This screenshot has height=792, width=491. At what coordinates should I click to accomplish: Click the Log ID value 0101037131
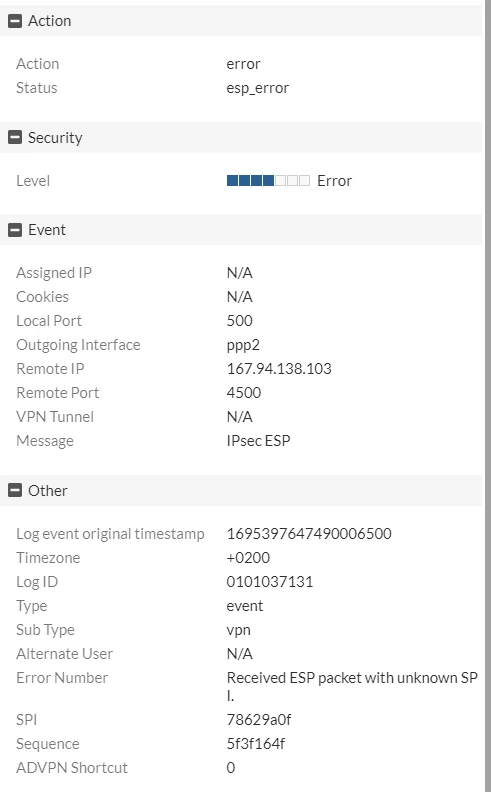coord(270,582)
